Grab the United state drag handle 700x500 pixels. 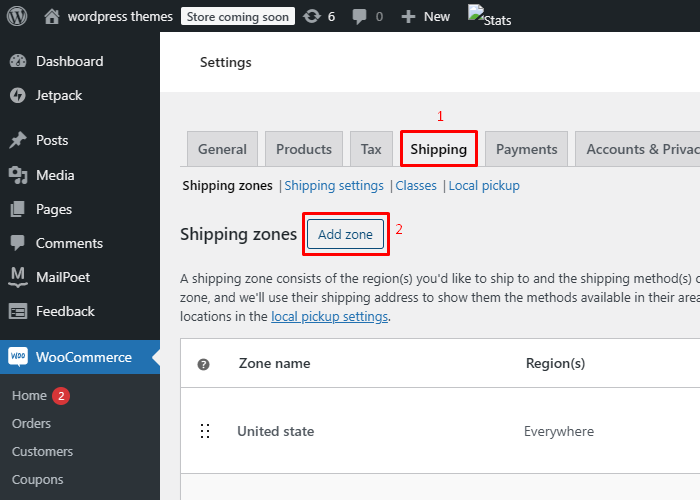[x=204, y=431]
